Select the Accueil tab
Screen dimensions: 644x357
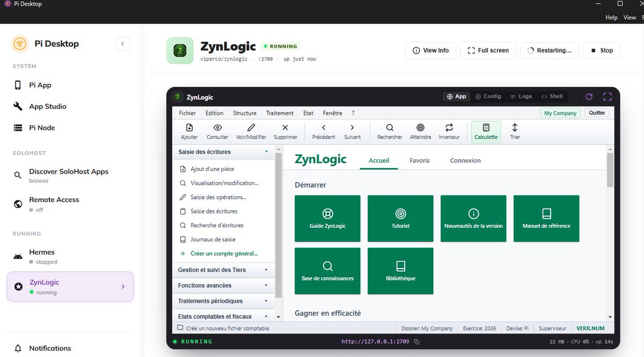pyautogui.click(x=379, y=160)
